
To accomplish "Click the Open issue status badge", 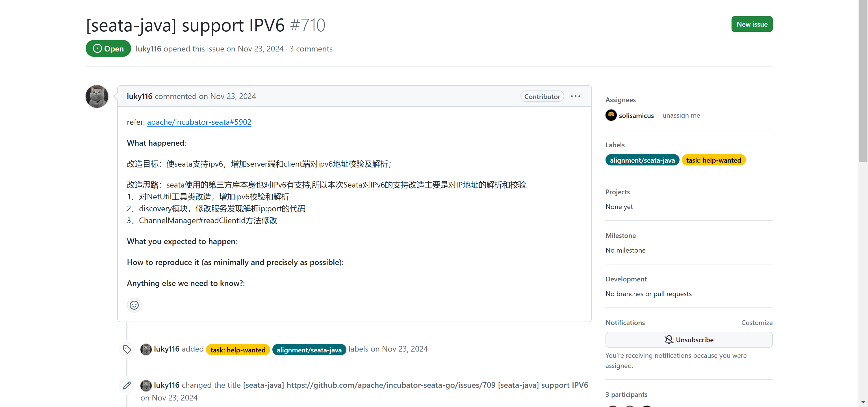I will pyautogui.click(x=108, y=48).
